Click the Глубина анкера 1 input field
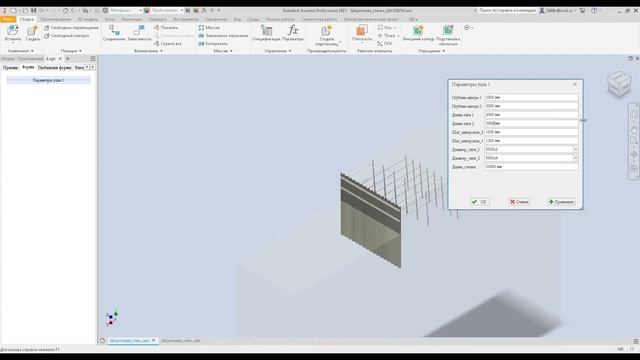 [x=531, y=98]
